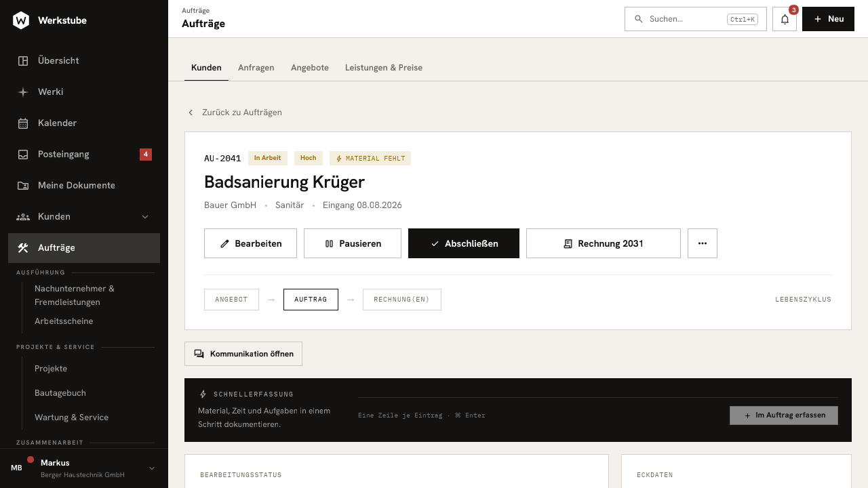The height and width of the screenshot is (488, 868).
Task: Switch to the Anfragen tab
Action: (256, 68)
